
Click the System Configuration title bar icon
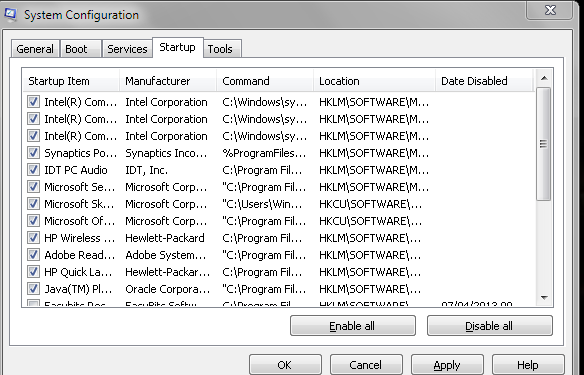[10, 14]
